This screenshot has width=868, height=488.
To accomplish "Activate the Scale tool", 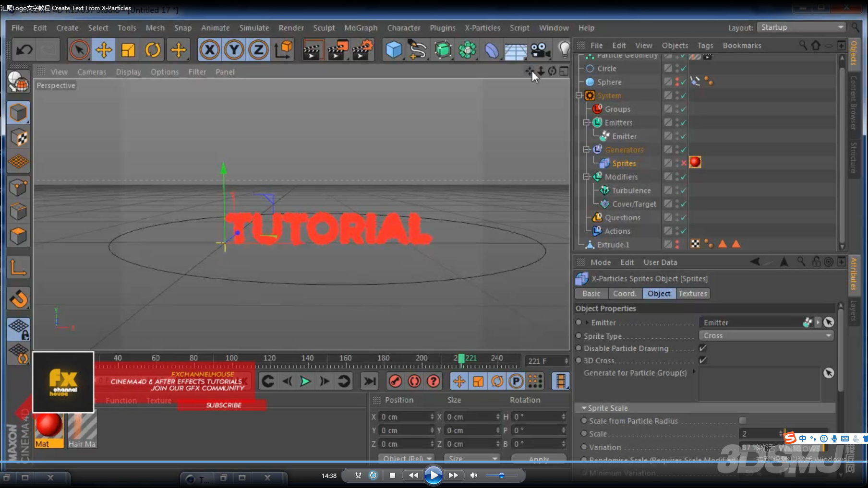I will tap(128, 50).
